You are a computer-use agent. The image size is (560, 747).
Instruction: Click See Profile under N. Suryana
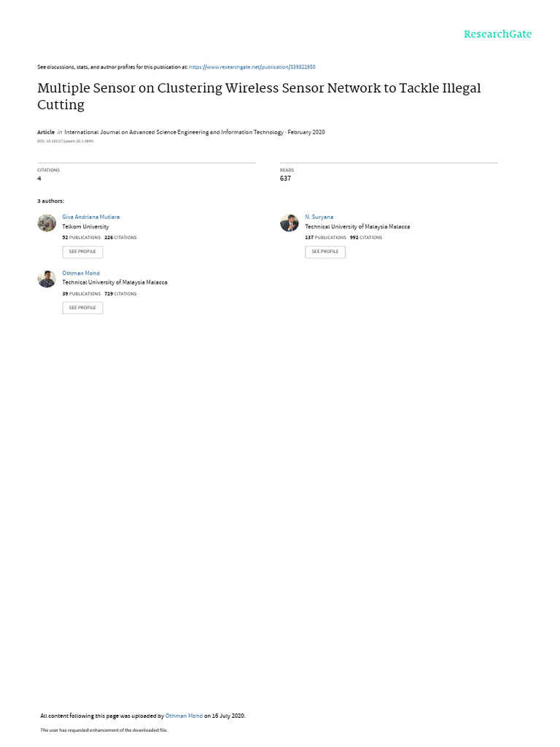point(325,252)
